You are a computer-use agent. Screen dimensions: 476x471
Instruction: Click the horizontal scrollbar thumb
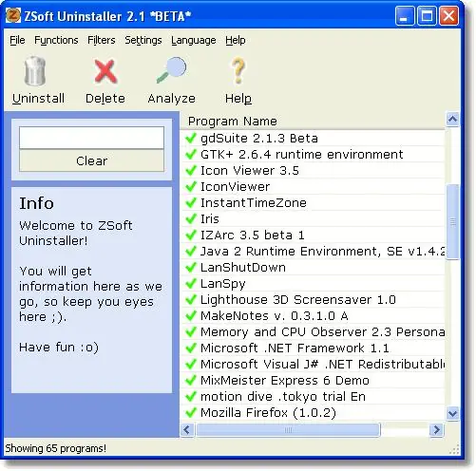pos(288,430)
